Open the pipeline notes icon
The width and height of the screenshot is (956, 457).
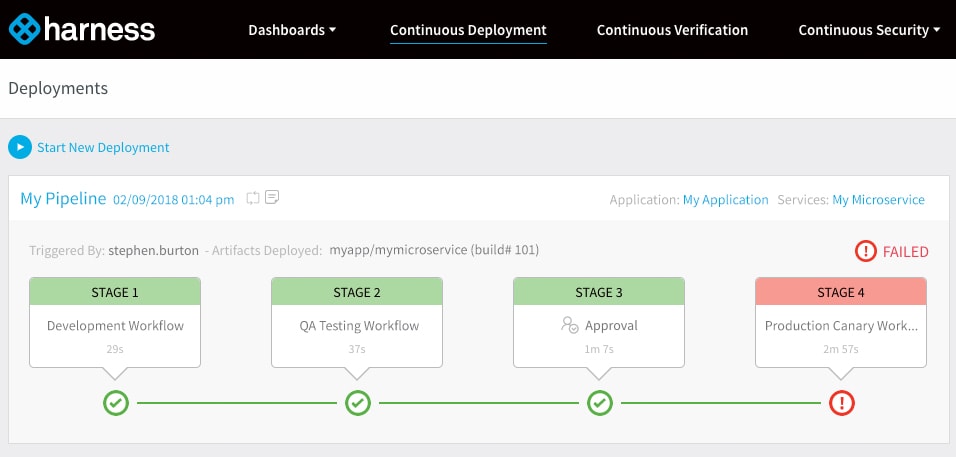pos(272,197)
